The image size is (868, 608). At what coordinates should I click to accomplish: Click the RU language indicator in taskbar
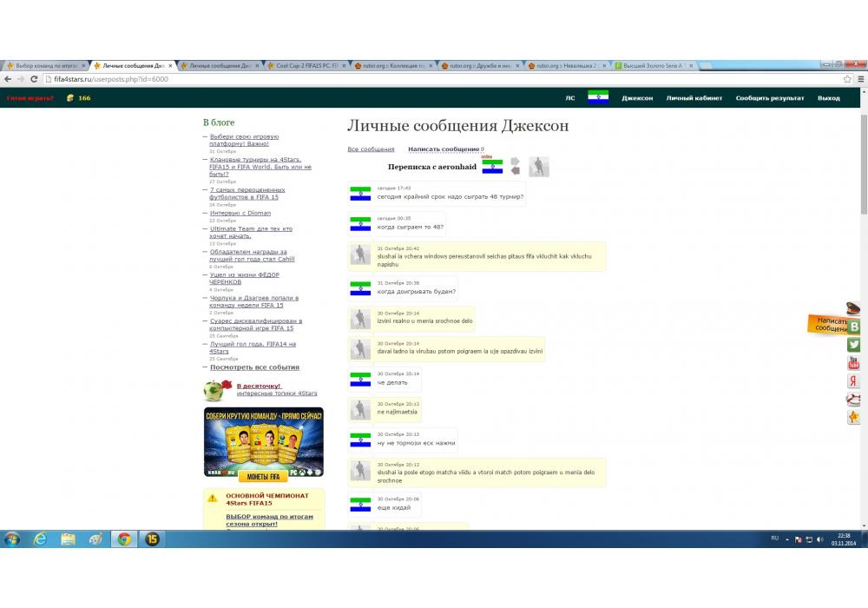tap(774, 539)
